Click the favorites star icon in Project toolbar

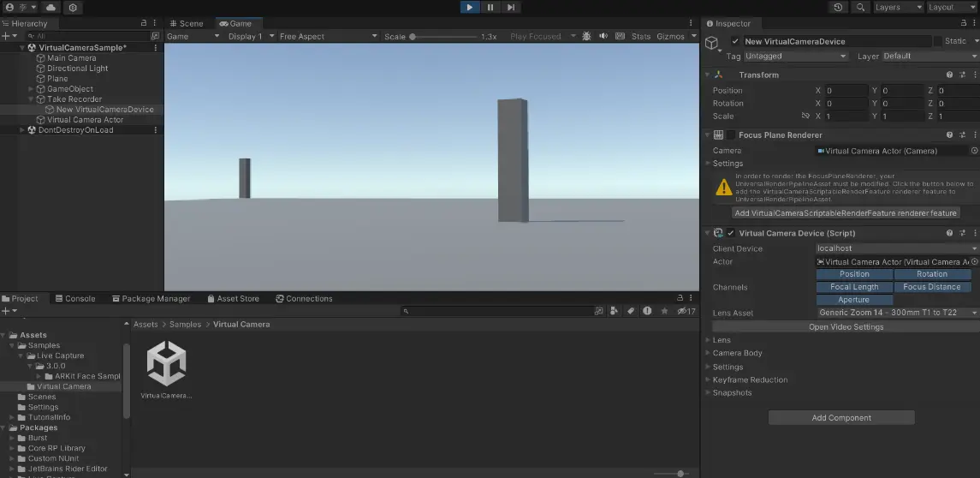pyautogui.click(x=664, y=311)
